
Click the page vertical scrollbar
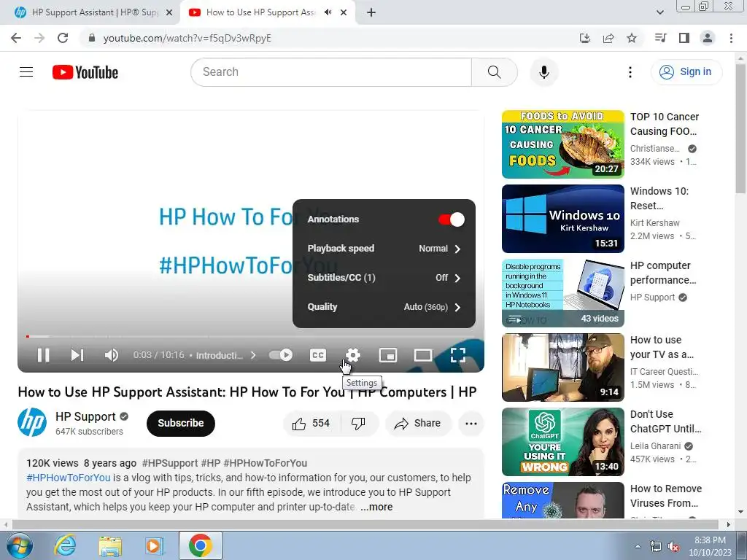(x=740, y=130)
